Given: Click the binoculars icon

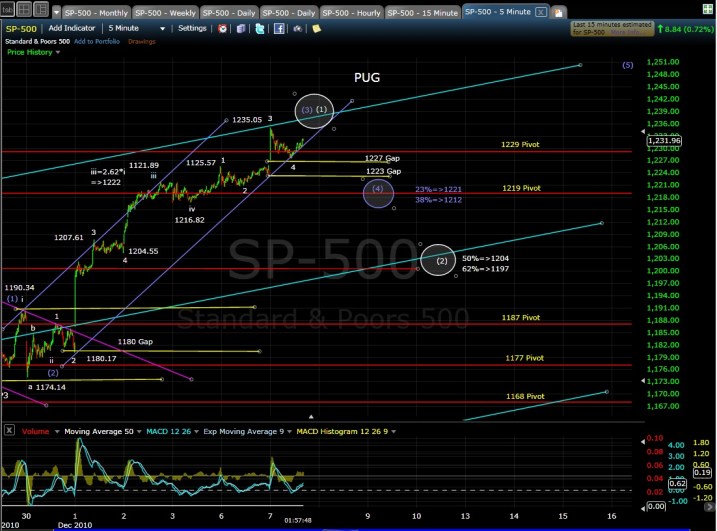Looking at the screenshot, I should (x=298, y=29).
